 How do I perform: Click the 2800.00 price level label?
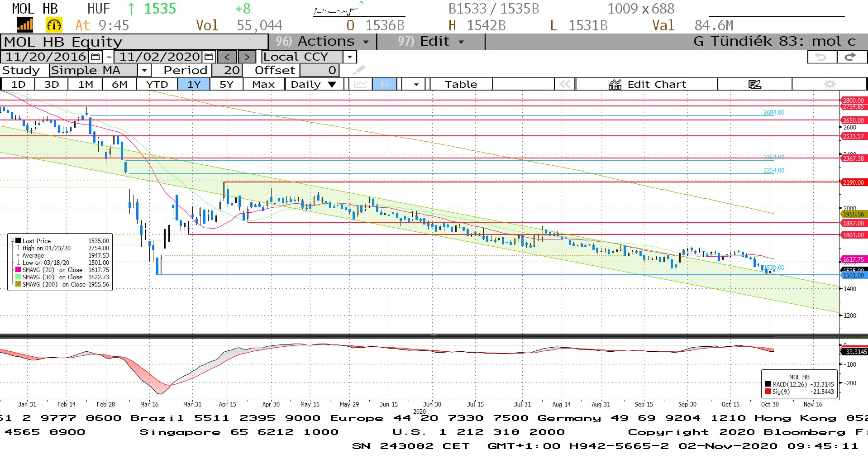pos(853,100)
